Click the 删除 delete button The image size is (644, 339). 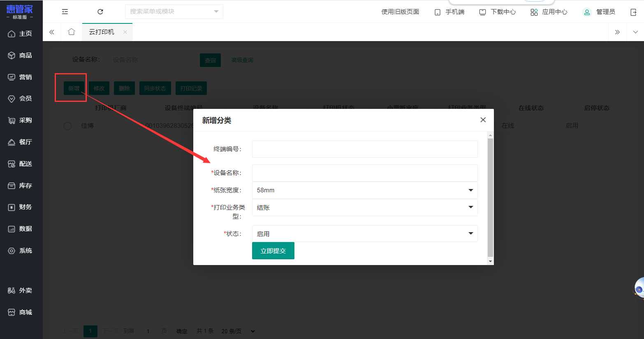pyautogui.click(x=124, y=88)
